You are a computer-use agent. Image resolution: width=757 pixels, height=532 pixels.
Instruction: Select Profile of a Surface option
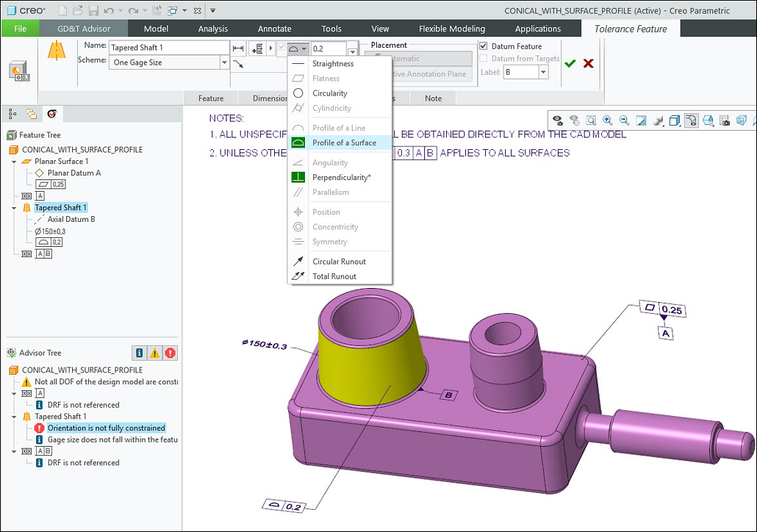click(x=340, y=143)
